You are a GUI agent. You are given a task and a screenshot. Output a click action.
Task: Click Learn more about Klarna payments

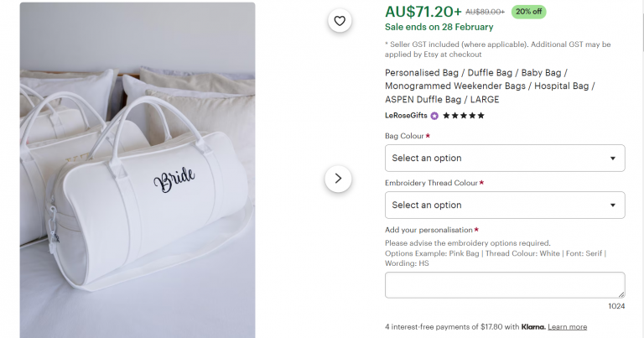click(x=568, y=326)
